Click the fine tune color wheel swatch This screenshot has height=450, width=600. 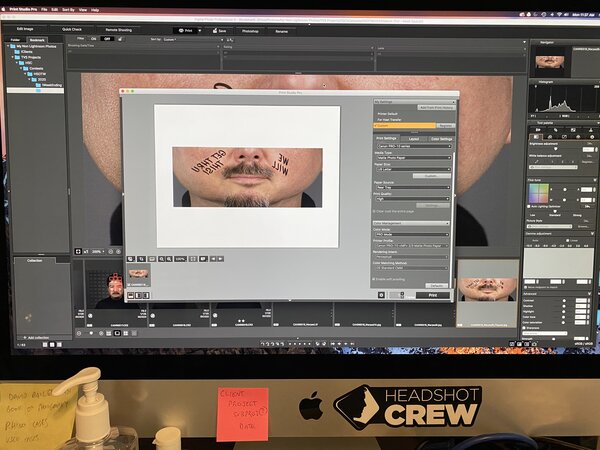pos(539,192)
